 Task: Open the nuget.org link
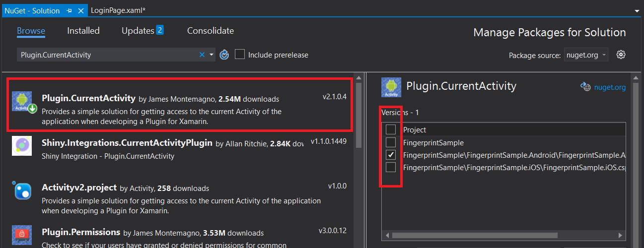610,87
